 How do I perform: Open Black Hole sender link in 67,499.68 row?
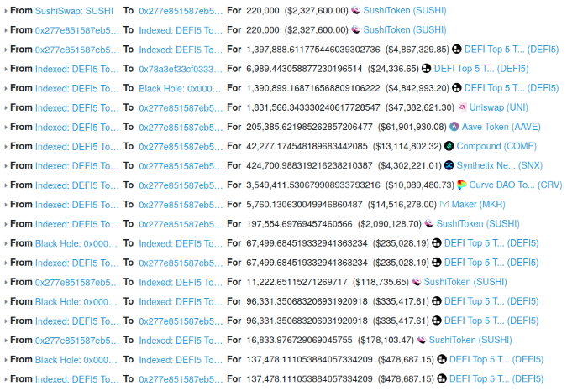point(76,243)
